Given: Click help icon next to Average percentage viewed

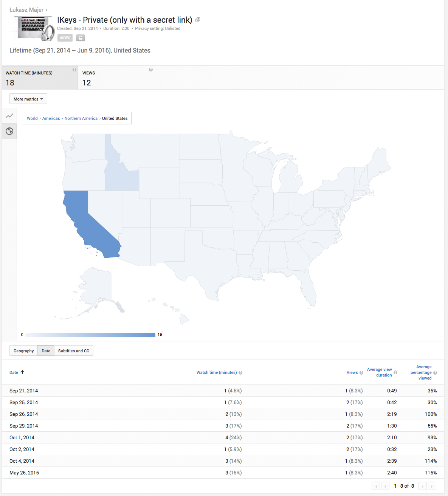Looking at the screenshot, I should tap(435, 373).
